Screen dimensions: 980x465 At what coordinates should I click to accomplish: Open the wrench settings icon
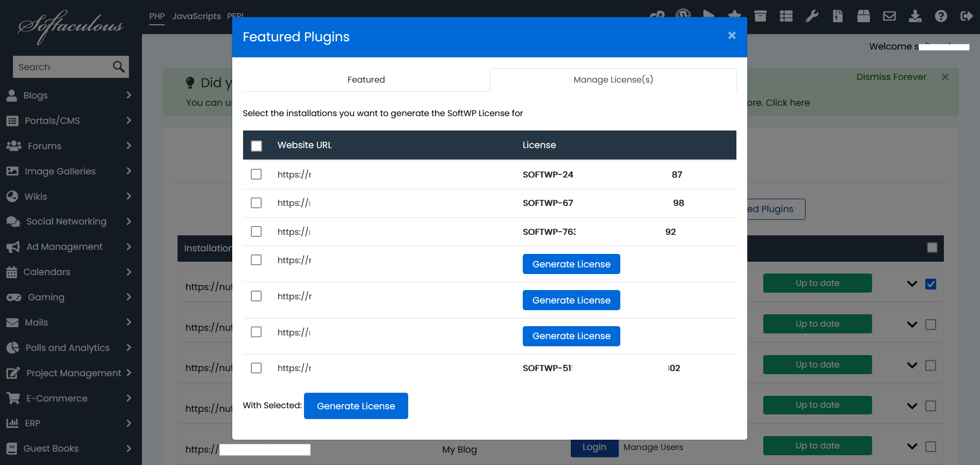coord(812,16)
